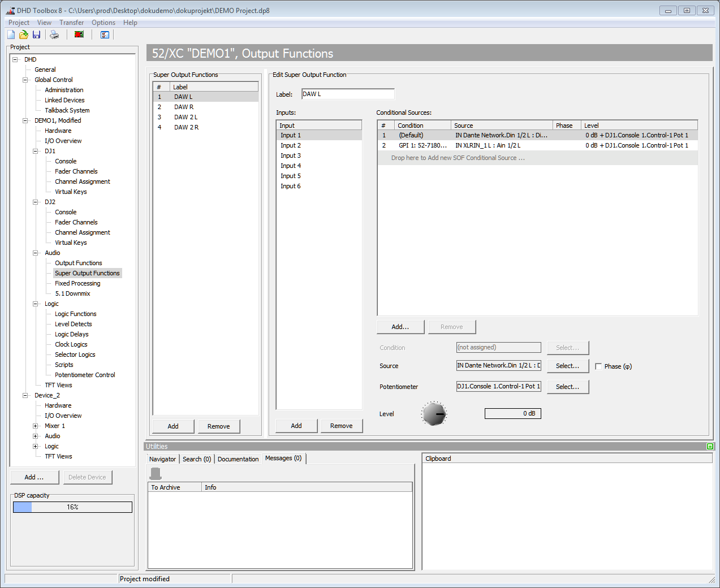The image size is (720, 588).
Task: Click Select... next to the Source field
Action: point(568,366)
